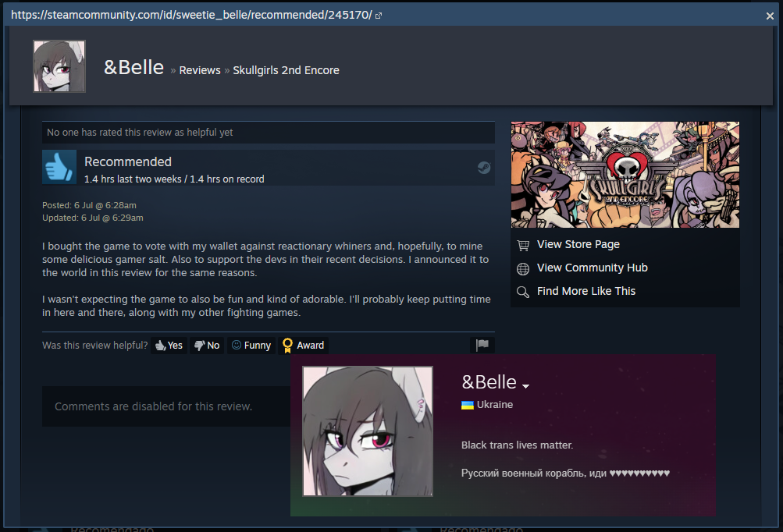Vote Yes on review helpfulness
783x532 pixels.
[x=169, y=346]
